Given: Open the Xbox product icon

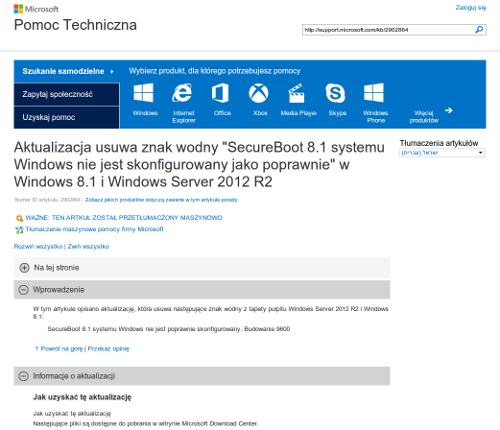Looking at the screenshot, I should tap(258, 93).
